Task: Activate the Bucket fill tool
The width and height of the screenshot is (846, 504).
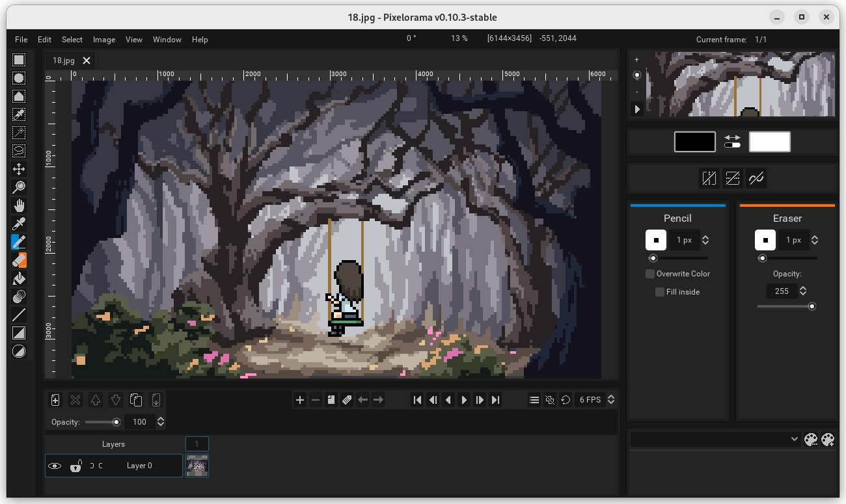Action: (x=19, y=278)
